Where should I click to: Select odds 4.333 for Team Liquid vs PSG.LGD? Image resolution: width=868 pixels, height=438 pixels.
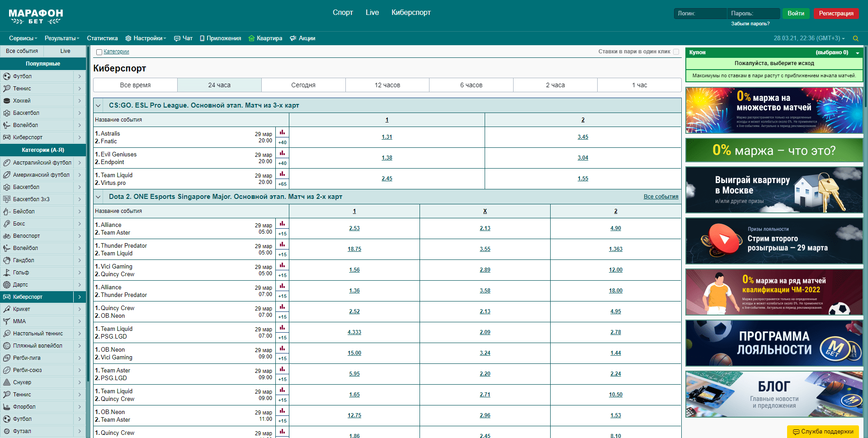354,332
